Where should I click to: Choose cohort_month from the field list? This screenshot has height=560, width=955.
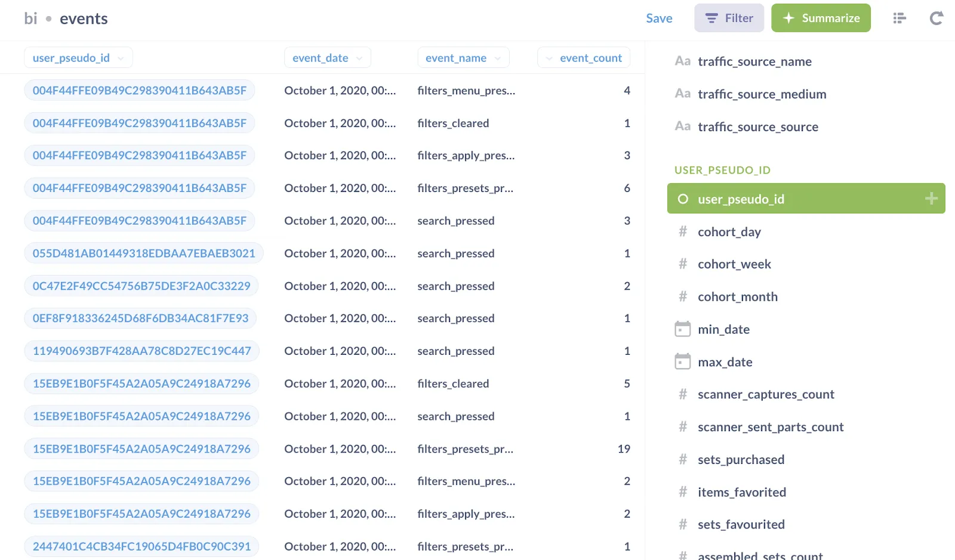[738, 296]
